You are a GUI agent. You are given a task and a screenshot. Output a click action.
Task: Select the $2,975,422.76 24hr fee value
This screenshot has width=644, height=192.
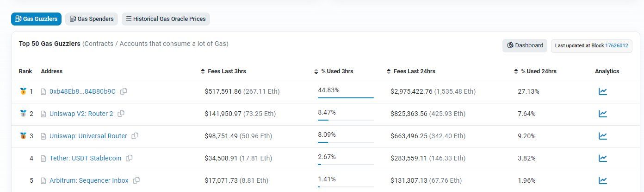[x=411, y=91]
